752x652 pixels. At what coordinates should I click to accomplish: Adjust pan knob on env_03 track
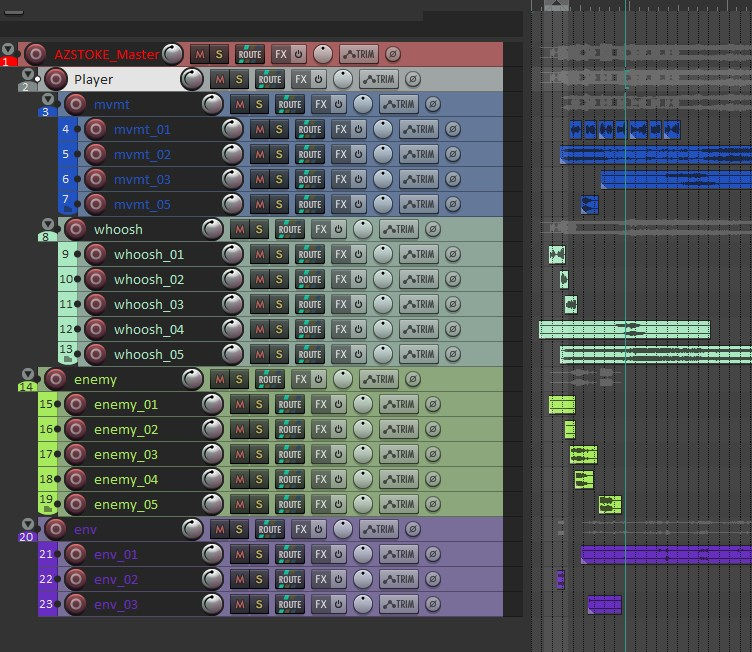pyautogui.click(x=363, y=604)
